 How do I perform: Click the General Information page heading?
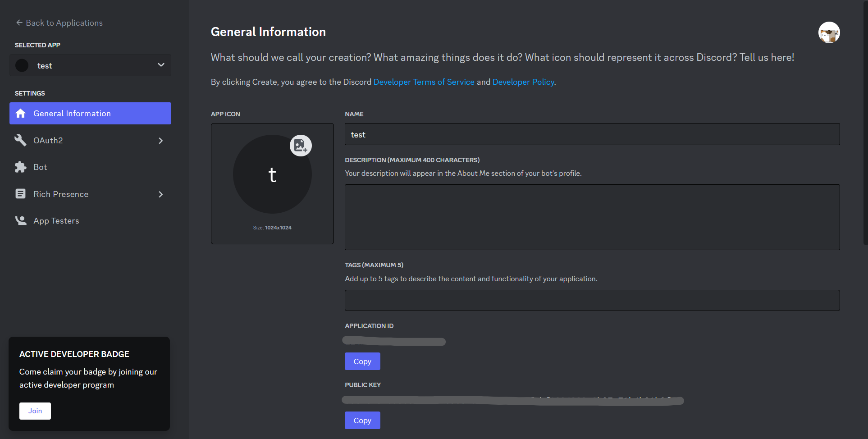(268, 32)
